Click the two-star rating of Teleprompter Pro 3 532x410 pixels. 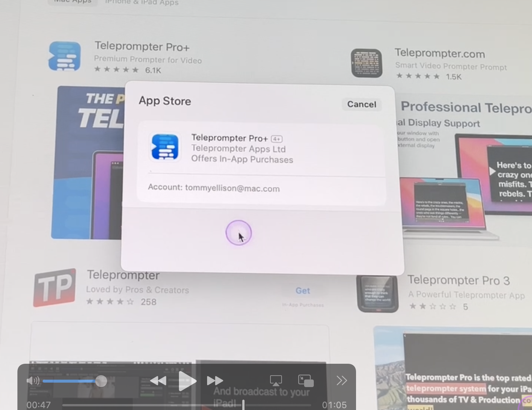point(438,307)
